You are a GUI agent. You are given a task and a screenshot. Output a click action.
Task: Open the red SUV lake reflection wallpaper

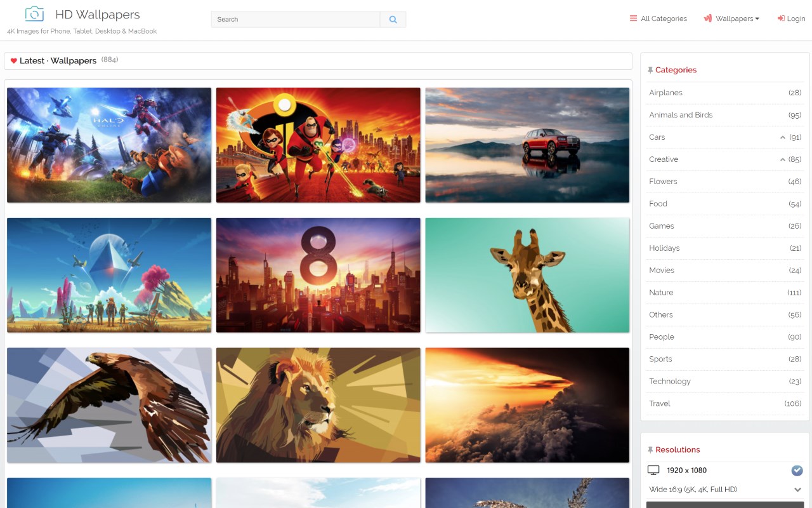click(x=527, y=145)
